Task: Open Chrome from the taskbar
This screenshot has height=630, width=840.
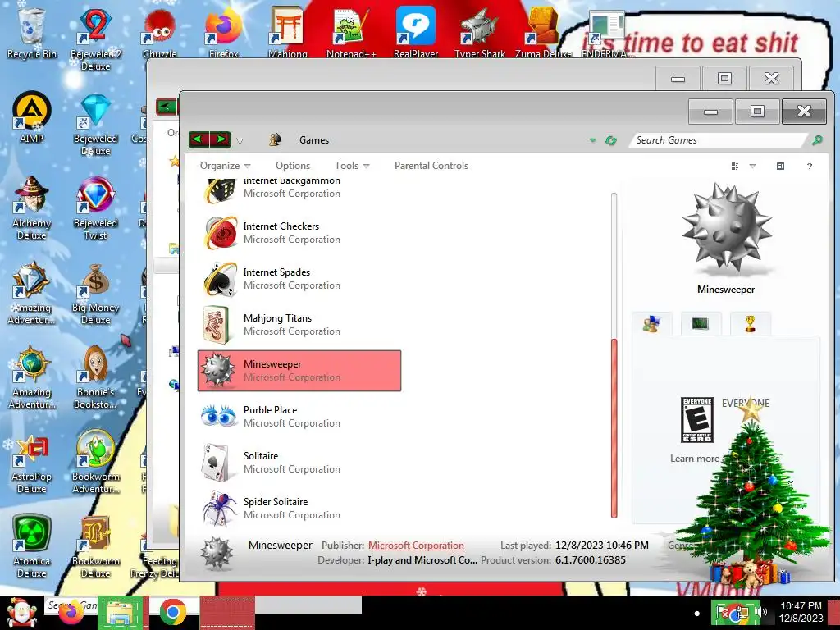Action: [x=172, y=612]
